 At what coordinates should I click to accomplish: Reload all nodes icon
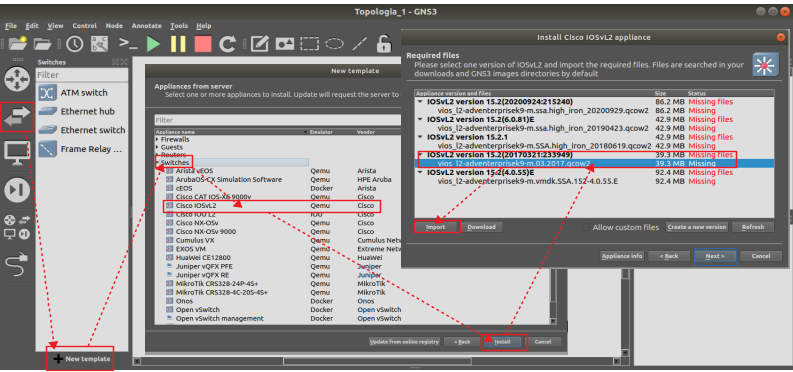coord(228,43)
